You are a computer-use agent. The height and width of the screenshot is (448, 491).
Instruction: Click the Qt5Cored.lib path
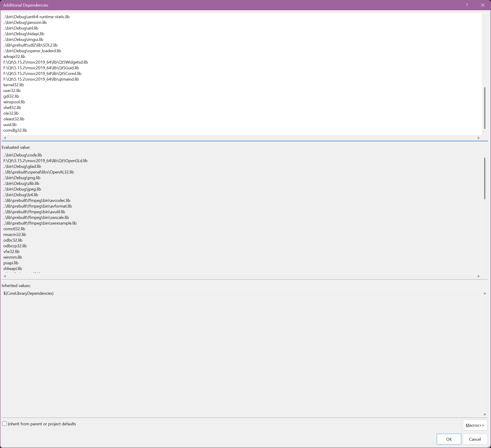[x=42, y=73]
